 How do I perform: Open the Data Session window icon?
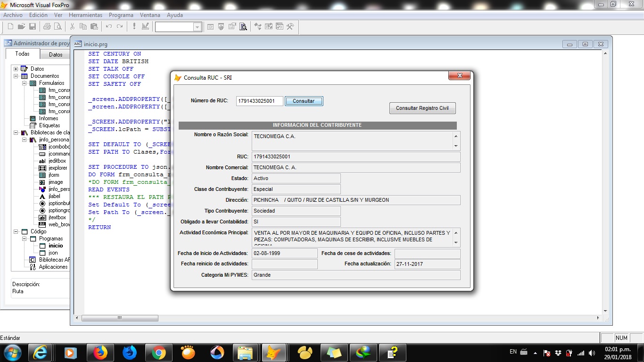pos(222,27)
